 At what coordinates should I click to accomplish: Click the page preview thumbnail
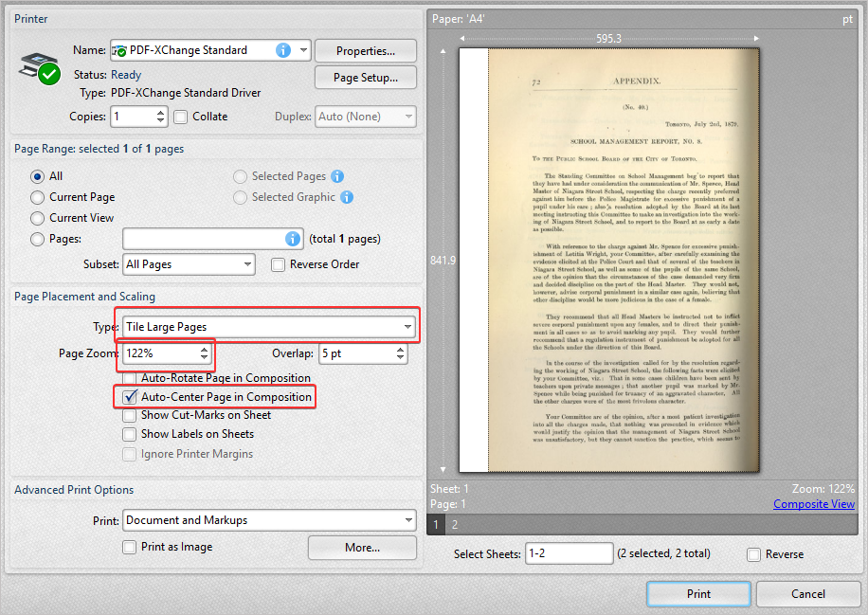click(x=608, y=261)
